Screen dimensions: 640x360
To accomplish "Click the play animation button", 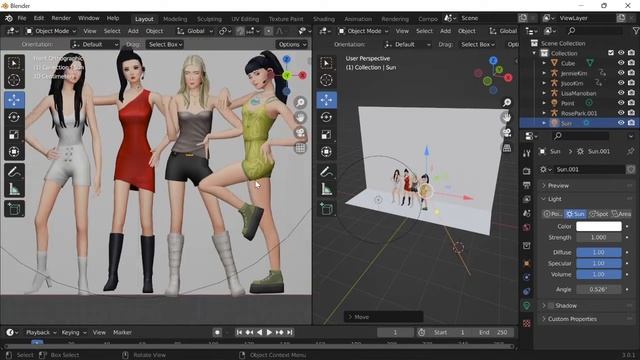I will pos(269,333).
